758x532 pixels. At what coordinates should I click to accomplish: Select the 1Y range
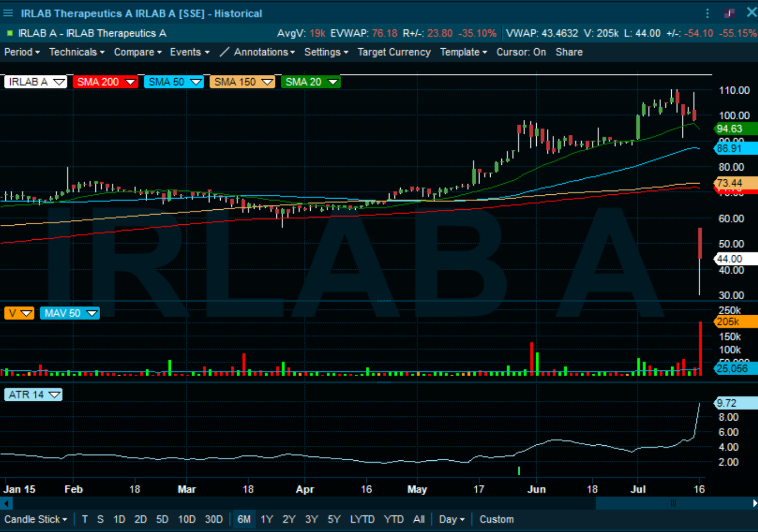pos(267,519)
